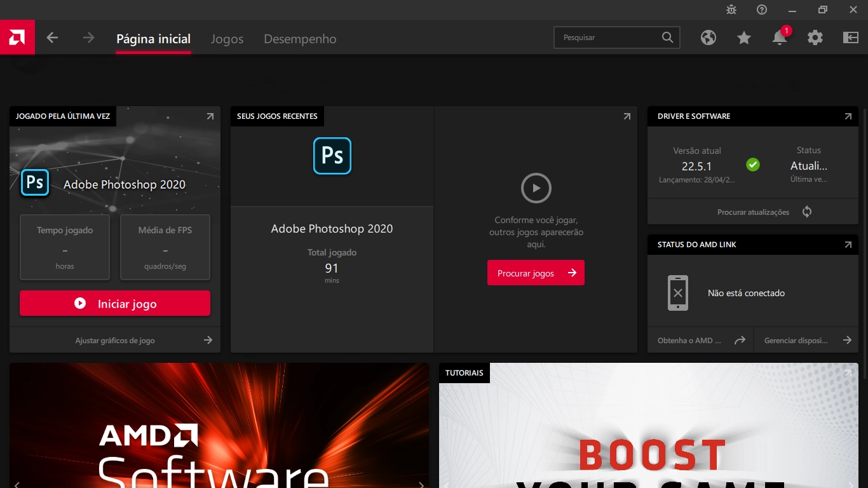Click the Procurar jogos button
868x488 pixels.
pyautogui.click(x=536, y=273)
